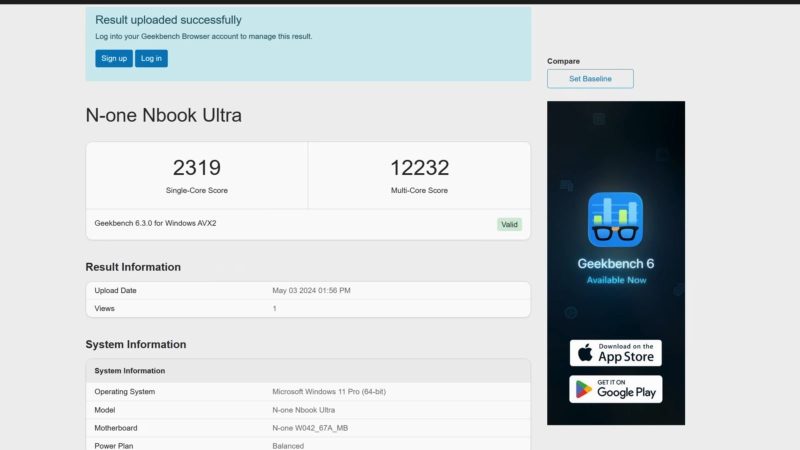The width and height of the screenshot is (800, 450).
Task: Click the Set Baseline button
Action: click(590, 78)
